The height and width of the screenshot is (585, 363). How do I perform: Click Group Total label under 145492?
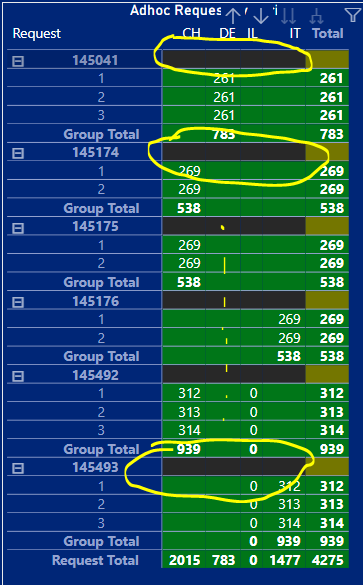click(101, 449)
